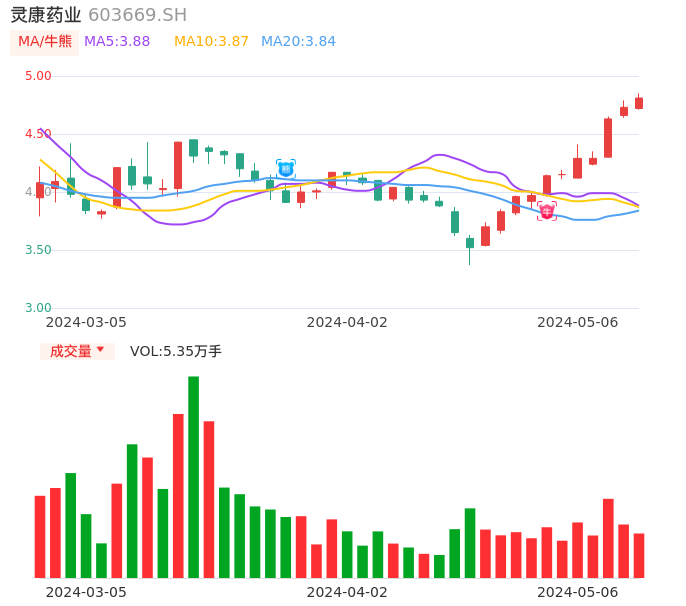
Task: Click the last candlestick on the right
Action: [x=639, y=103]
